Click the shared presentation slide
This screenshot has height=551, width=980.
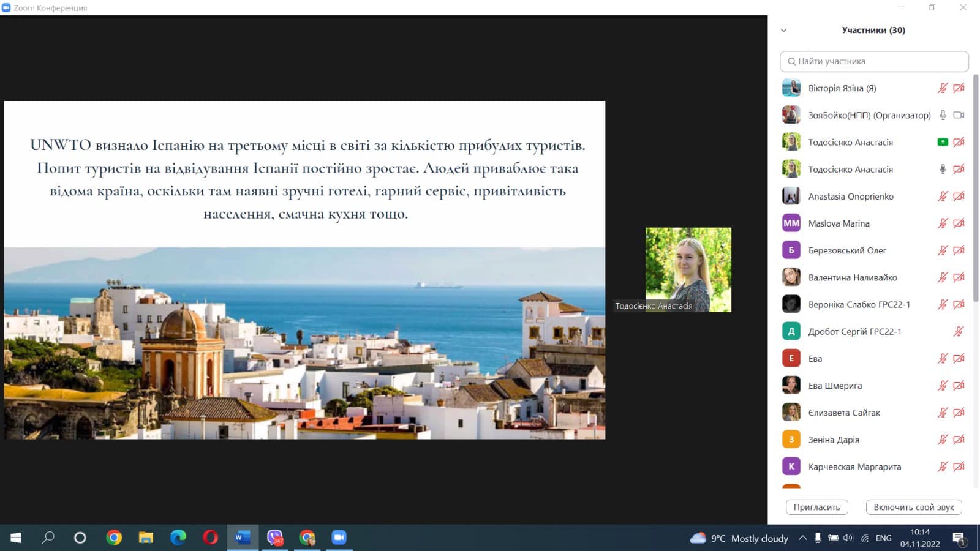[x=304, y=270]
